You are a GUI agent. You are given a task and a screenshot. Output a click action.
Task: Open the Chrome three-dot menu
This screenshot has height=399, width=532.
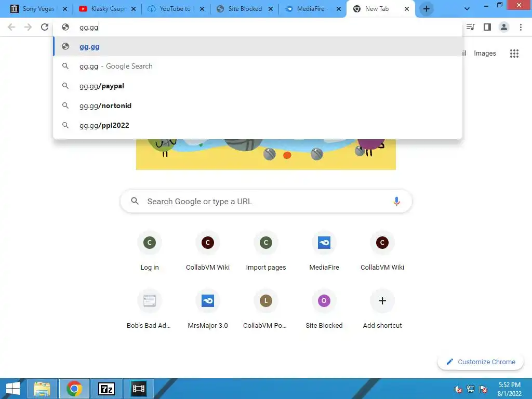click(x=521, y=27)
